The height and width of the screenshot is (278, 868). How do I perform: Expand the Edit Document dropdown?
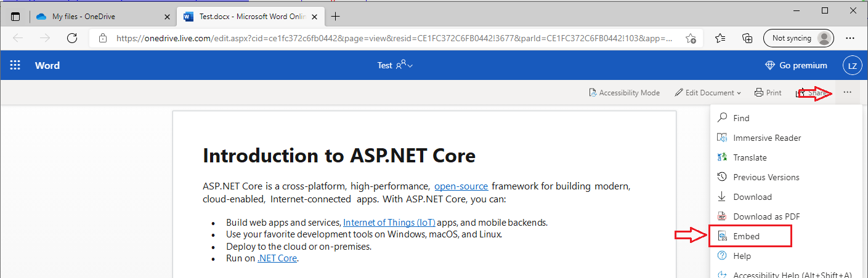point(708,93)
